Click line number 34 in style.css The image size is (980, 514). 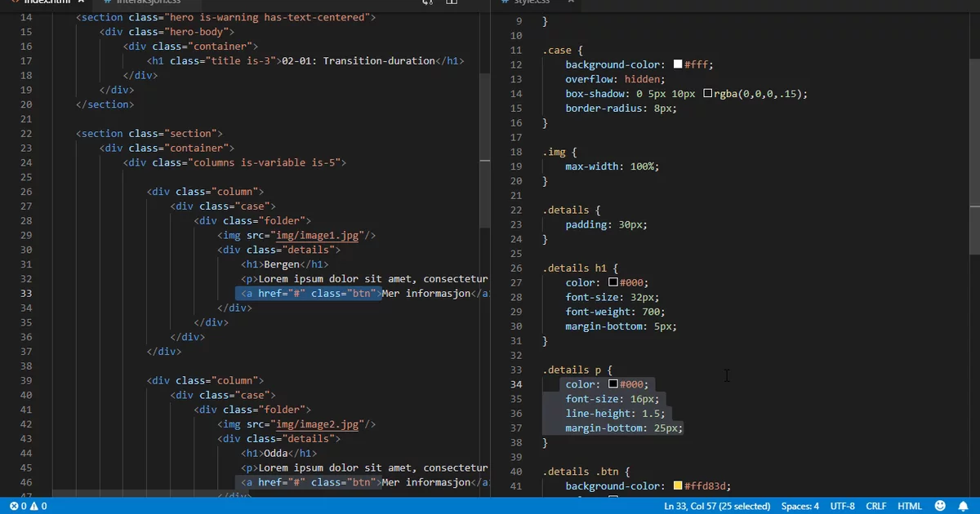(x=515, y=384)
